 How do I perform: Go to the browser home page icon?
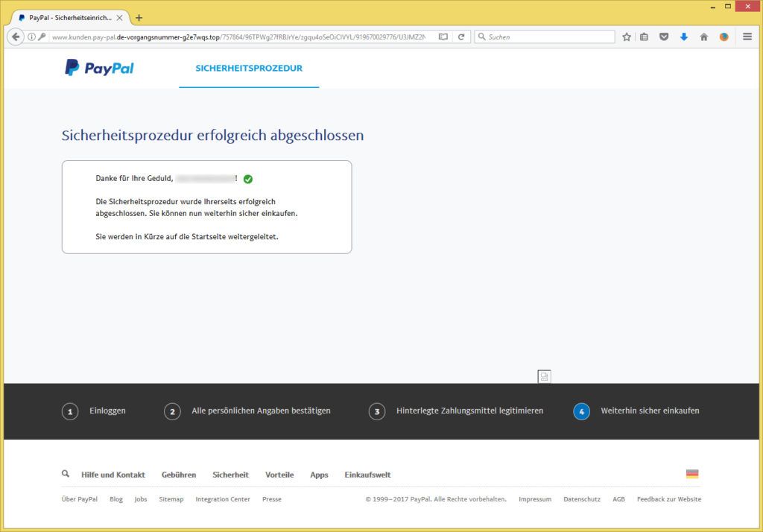click(x=703, y=36)
